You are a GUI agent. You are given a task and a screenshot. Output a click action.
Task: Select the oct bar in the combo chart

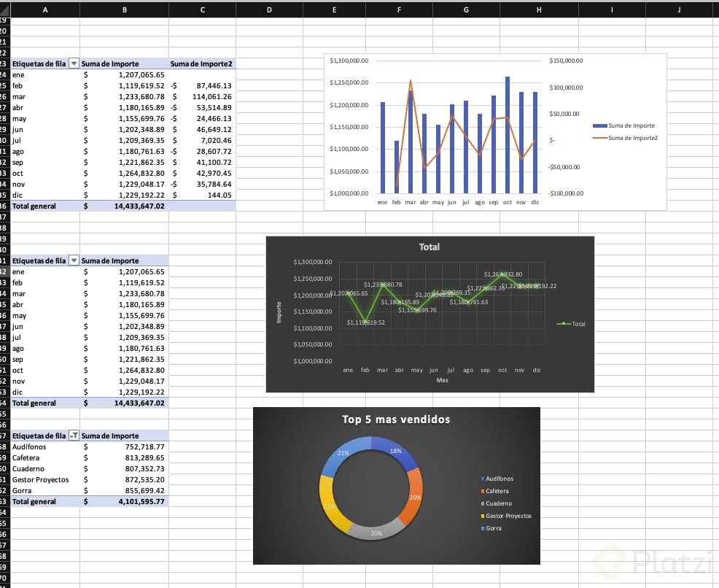(507, 135)
